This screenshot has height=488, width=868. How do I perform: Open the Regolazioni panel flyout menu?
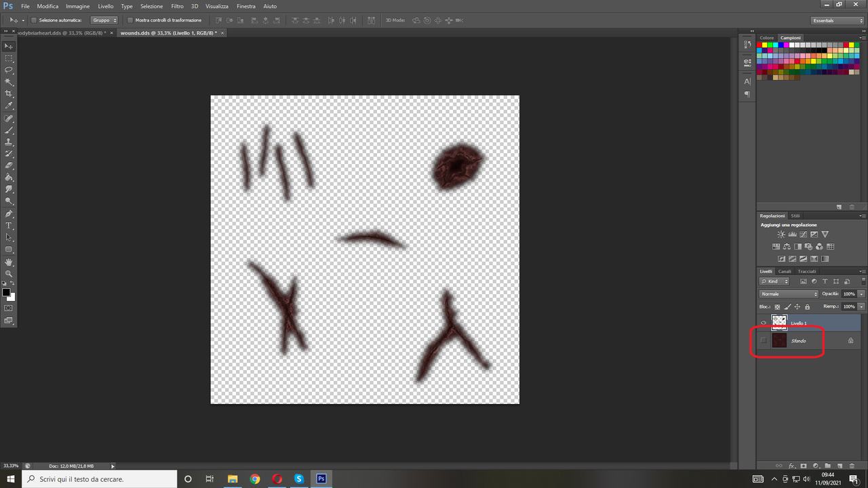coord(863,216)
